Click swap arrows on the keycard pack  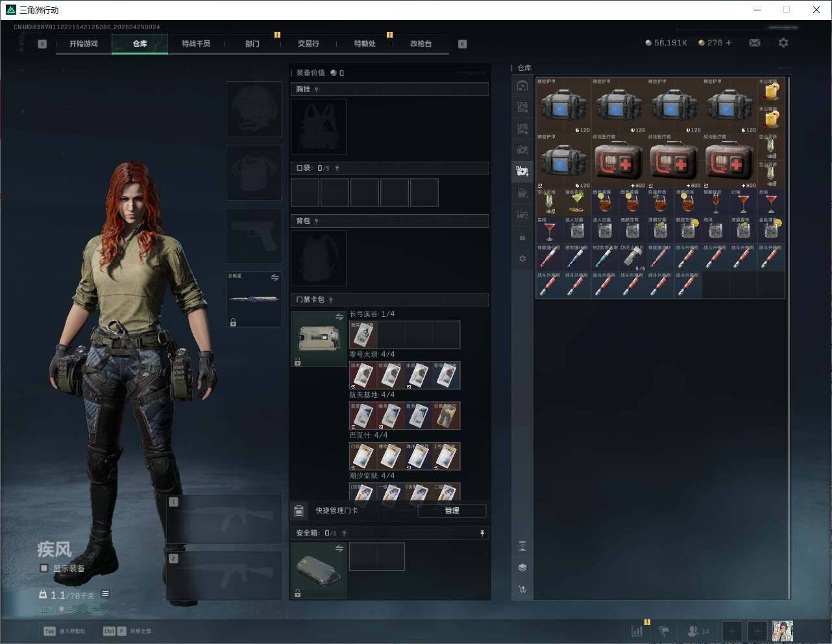click(x=339, y=317)
